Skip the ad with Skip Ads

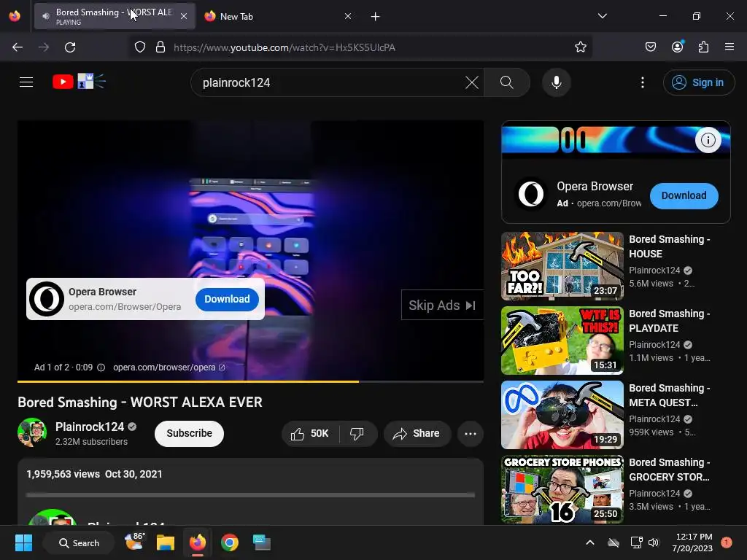[442, 306]
